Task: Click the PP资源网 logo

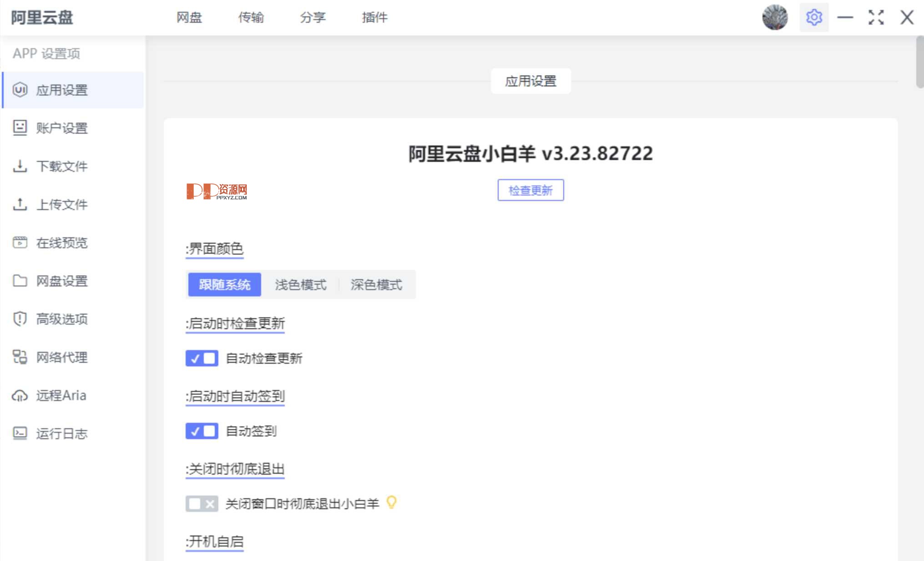Action: [x=217, y=191]
